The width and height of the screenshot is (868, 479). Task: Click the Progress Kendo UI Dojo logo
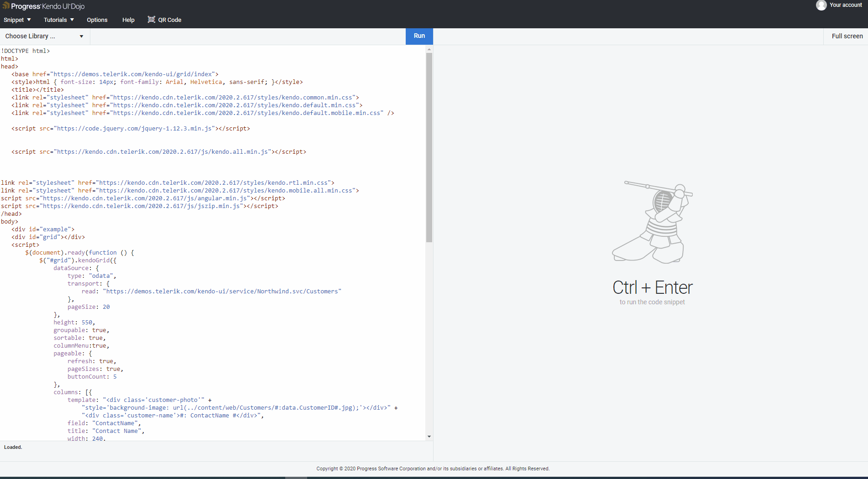tap(44, 6)
